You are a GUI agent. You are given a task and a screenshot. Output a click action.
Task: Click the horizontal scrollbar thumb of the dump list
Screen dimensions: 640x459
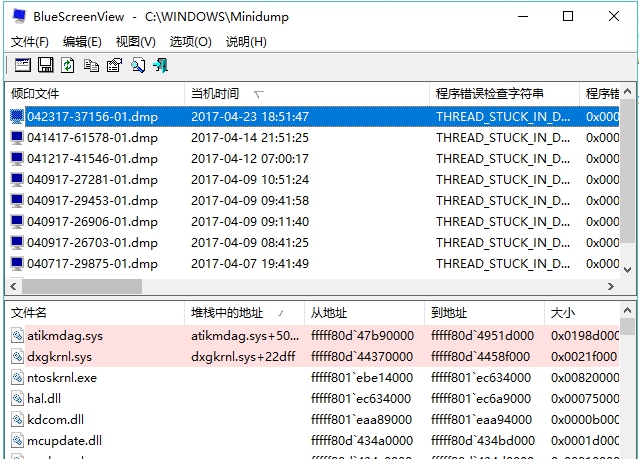pyautogui.click(x=82, y=286)
